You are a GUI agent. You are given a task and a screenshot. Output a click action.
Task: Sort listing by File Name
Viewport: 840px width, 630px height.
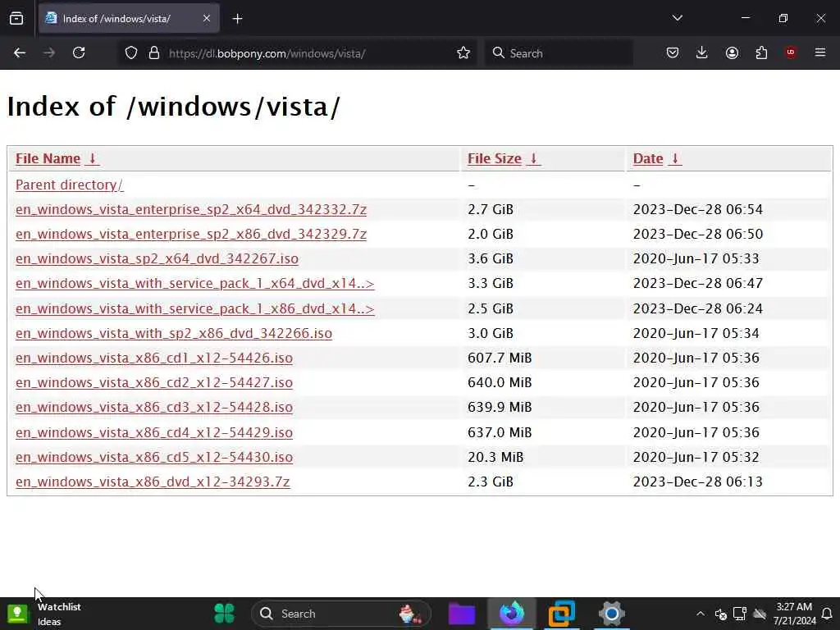pos(48,158)
